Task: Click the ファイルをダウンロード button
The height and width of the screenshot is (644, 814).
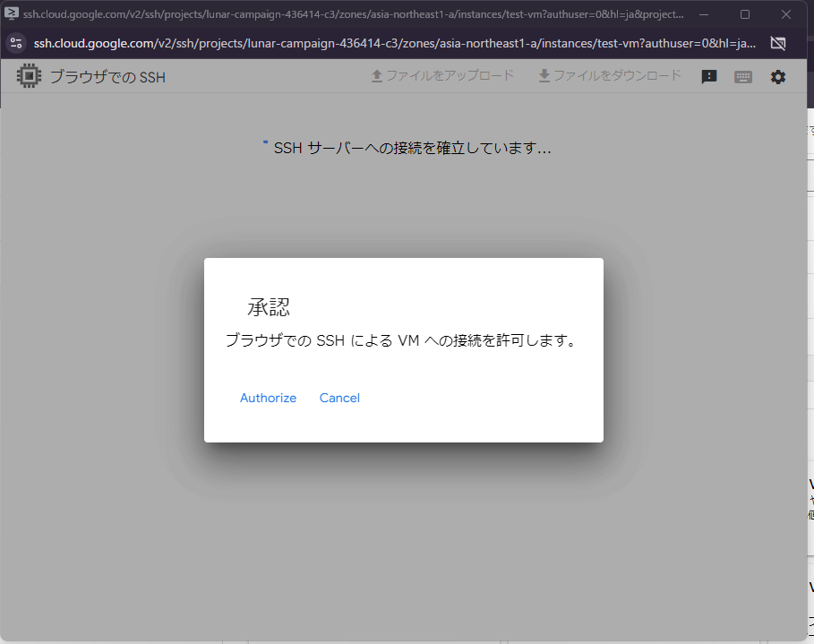Action: [610, 76]
